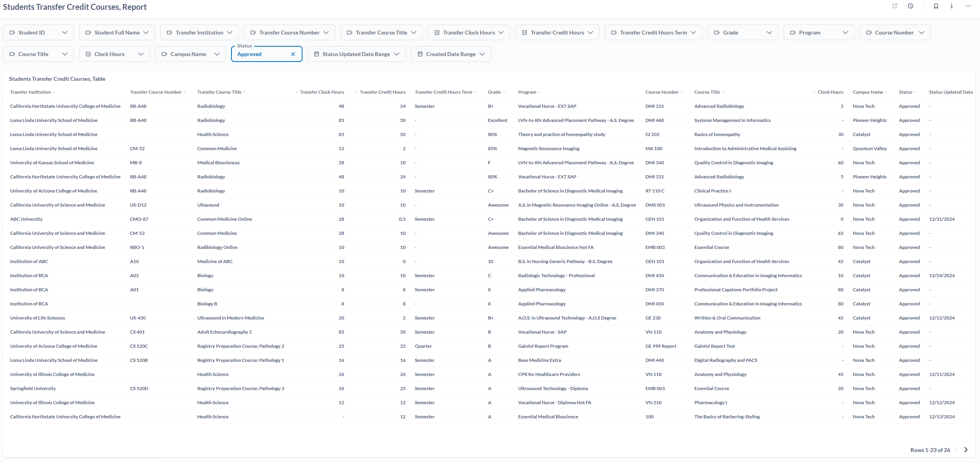Sort by Transfer Institution column header
980x463 pixels.
point(31,92)
